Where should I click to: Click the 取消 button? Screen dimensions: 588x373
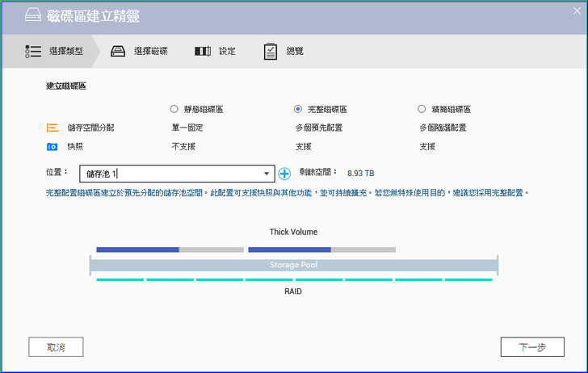click(56, 347)
